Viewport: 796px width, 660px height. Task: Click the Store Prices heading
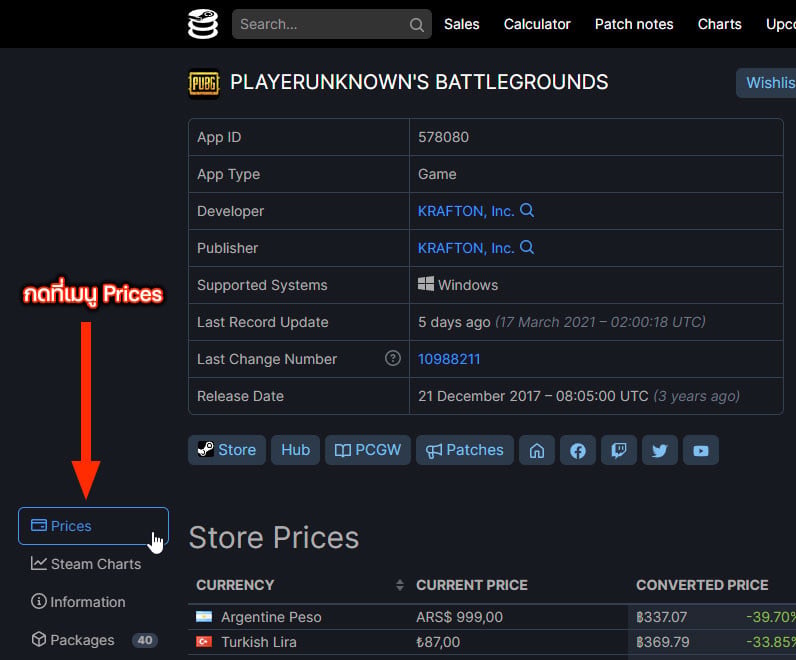tap(274, 537)
